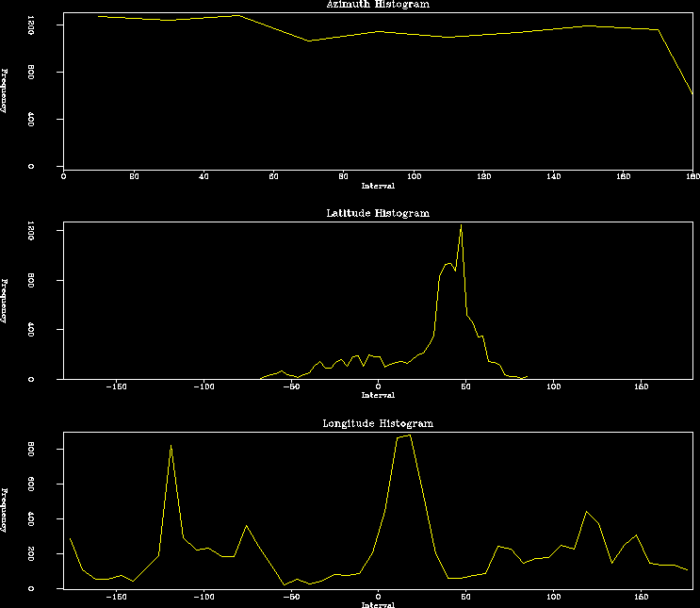Click the 0 tick on the Azimuth x-axis
The width and height of the screenshot is (700, 608).
pos(63,175)
